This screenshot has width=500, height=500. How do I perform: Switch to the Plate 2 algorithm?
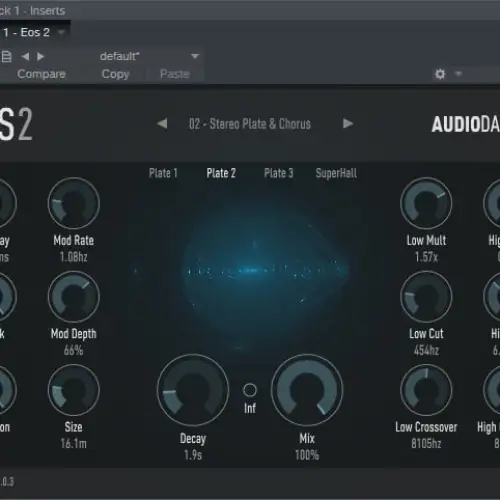point(221,173)
